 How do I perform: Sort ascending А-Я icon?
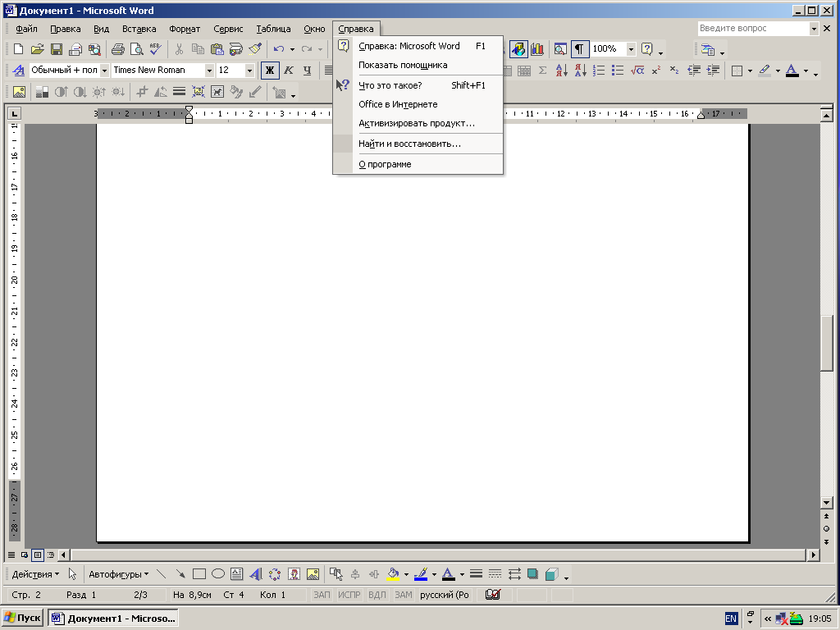coord(561,71)
